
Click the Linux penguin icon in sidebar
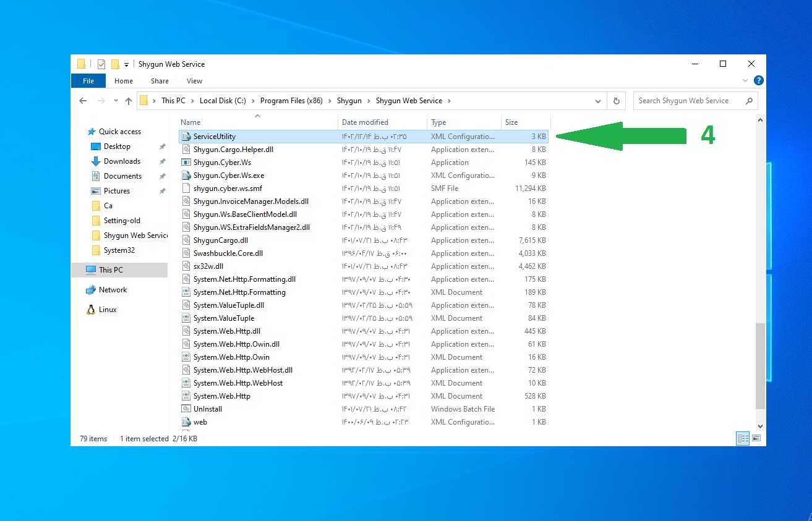[91, 310]
